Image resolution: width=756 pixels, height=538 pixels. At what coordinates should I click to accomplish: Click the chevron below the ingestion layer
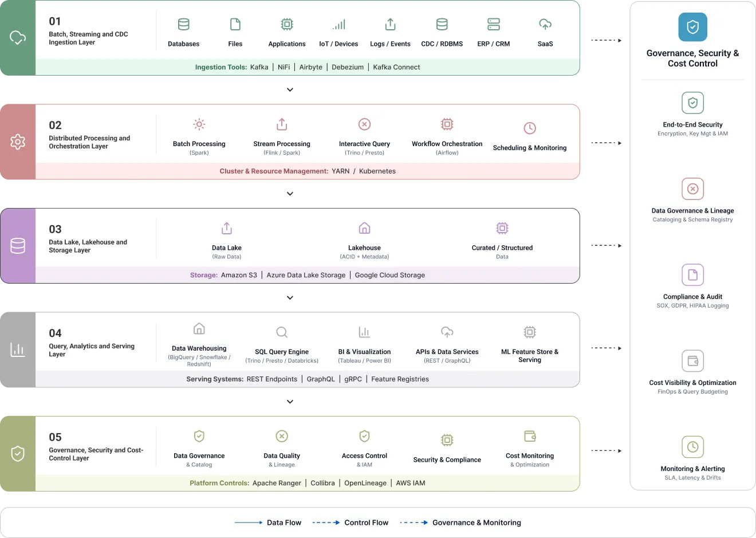(290, 90)
